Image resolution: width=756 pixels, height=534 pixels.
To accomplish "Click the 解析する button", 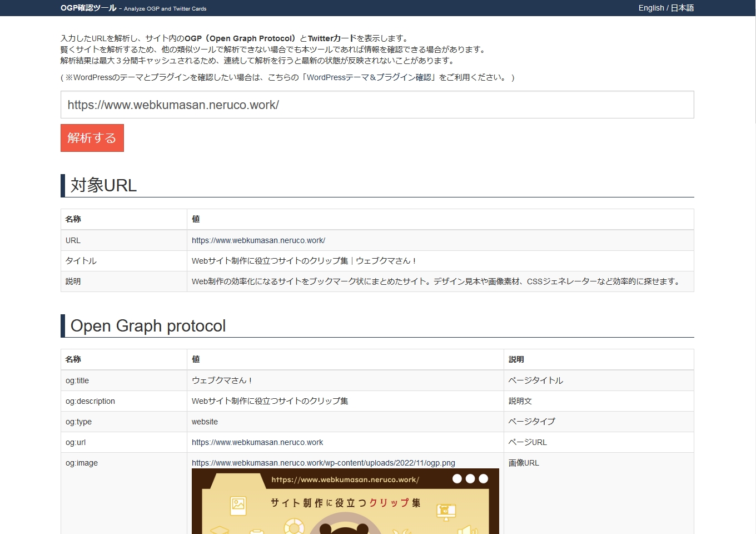I will [x=92, y=138].
